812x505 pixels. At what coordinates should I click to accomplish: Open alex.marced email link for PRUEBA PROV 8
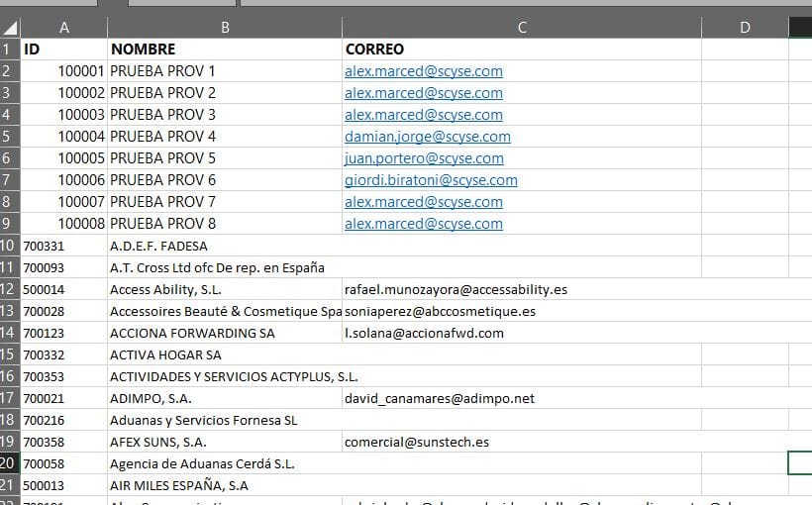pos(424,223)
